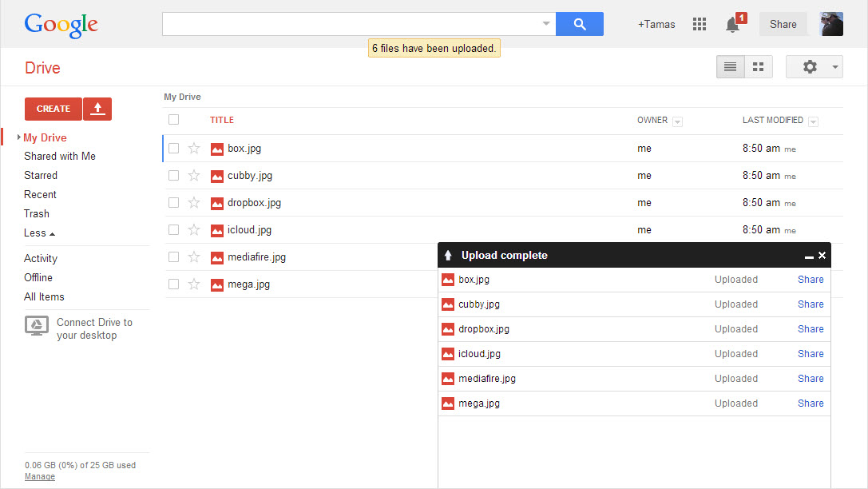Viewport: 868px width, 489px height.
Task: Star the cubby.jpg file
Action: [x=194, y=176]
